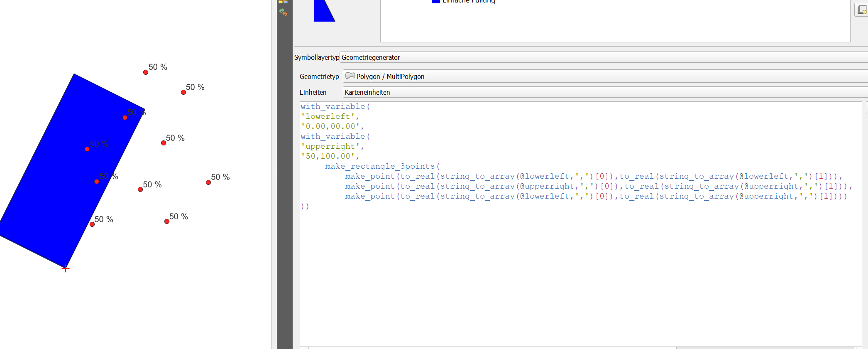Click the first with_variable( line
The image size is (868, 349).
click(x=335, y=106)
